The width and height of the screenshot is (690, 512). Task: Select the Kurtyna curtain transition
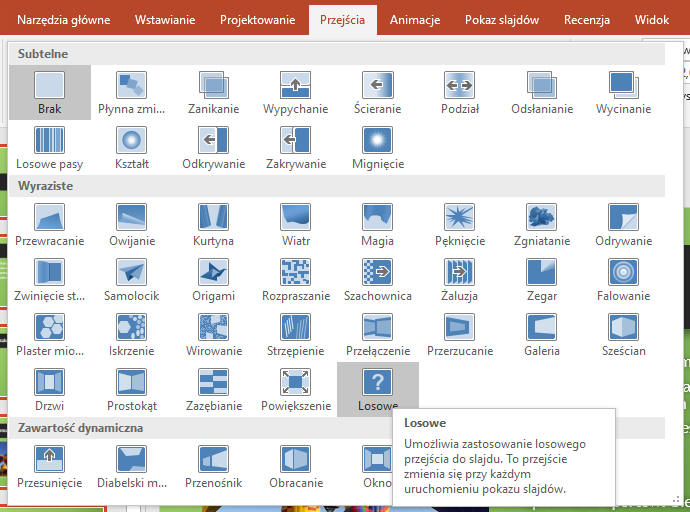coord(213,224)
